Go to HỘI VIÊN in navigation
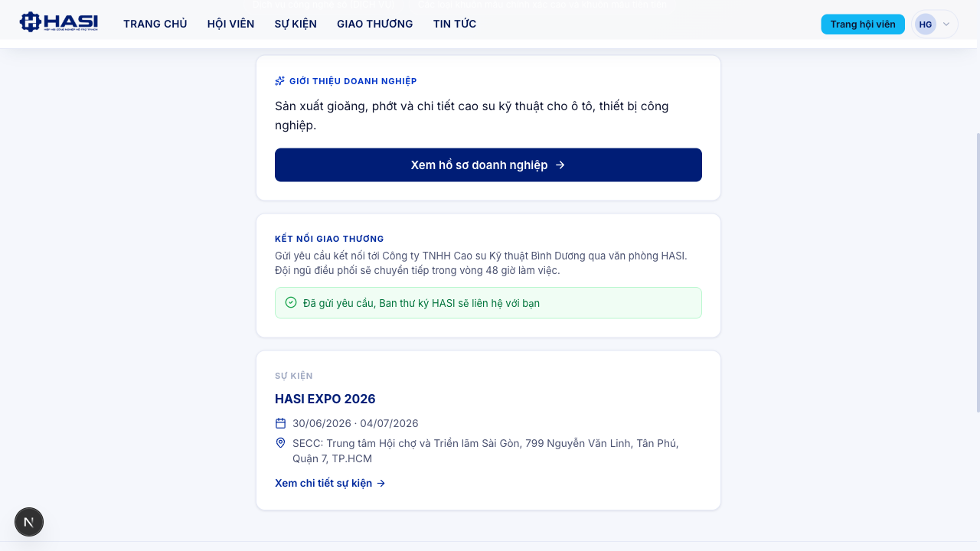 pos(230,24)
